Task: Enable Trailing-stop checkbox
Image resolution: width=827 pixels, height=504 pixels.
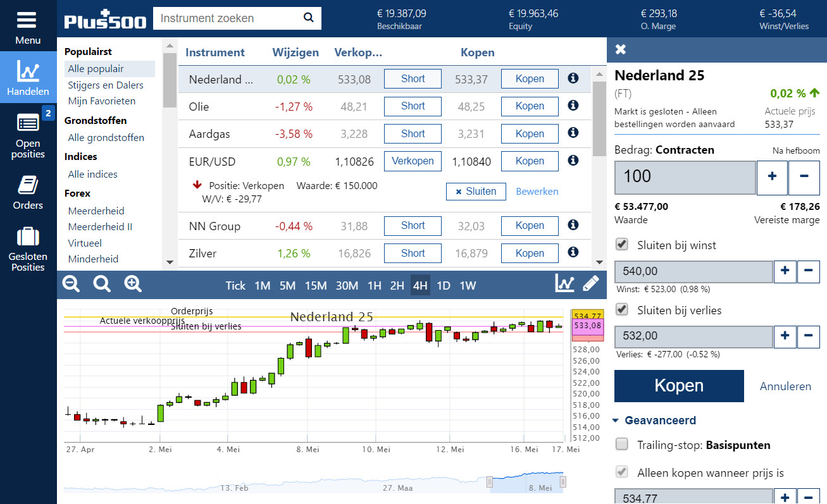Action: pos(622,445)
